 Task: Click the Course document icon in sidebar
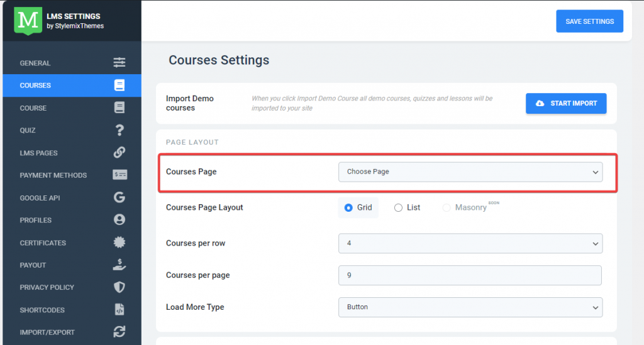click(119, 107)
